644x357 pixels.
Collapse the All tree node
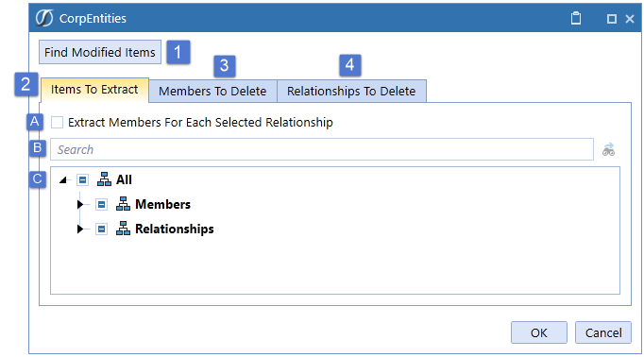click(63, 180)
